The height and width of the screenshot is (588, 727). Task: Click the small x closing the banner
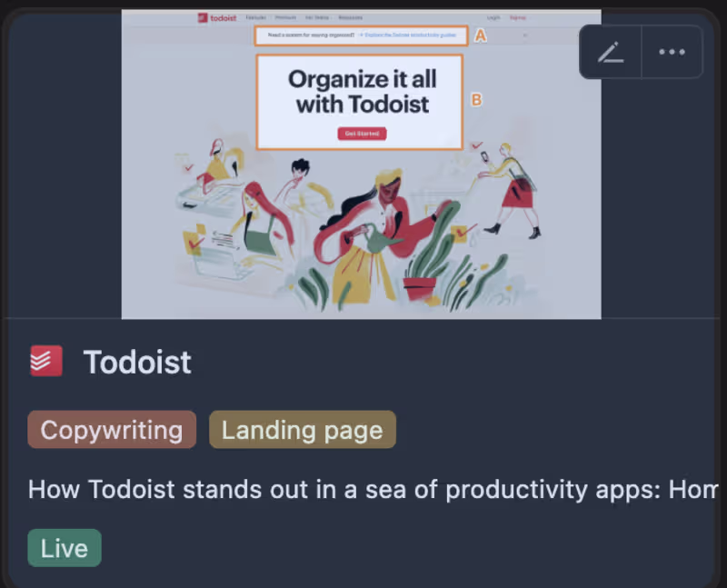(525, 35)
